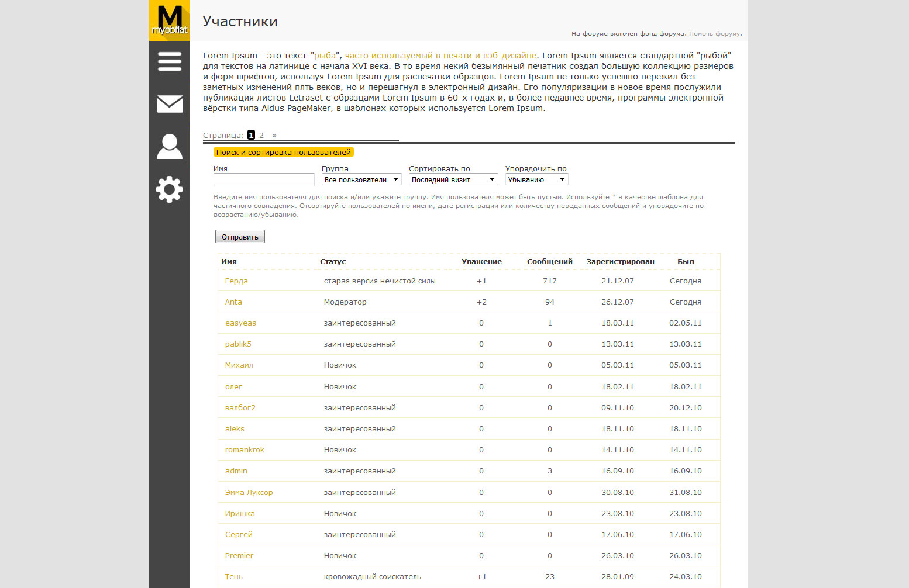Open the messages envelope icon
The image size is (909, 588).
[170, 104]
